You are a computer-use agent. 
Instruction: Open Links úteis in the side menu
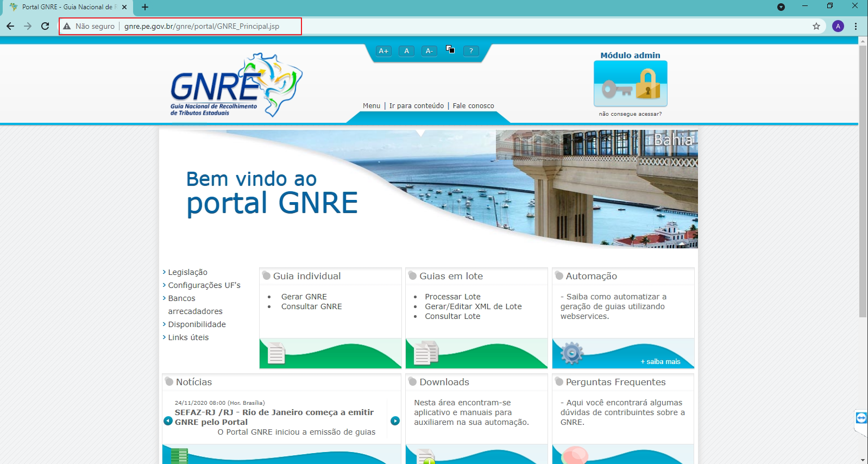188,337
